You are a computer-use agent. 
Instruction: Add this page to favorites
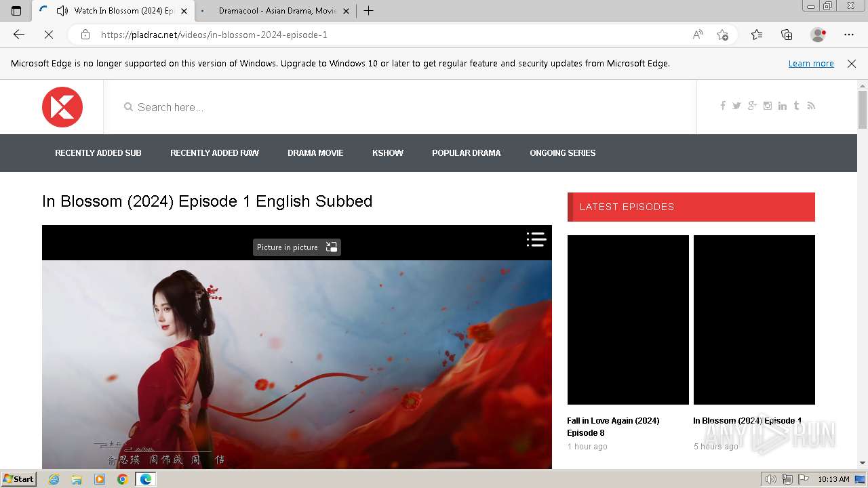click(x=722, y=35)
